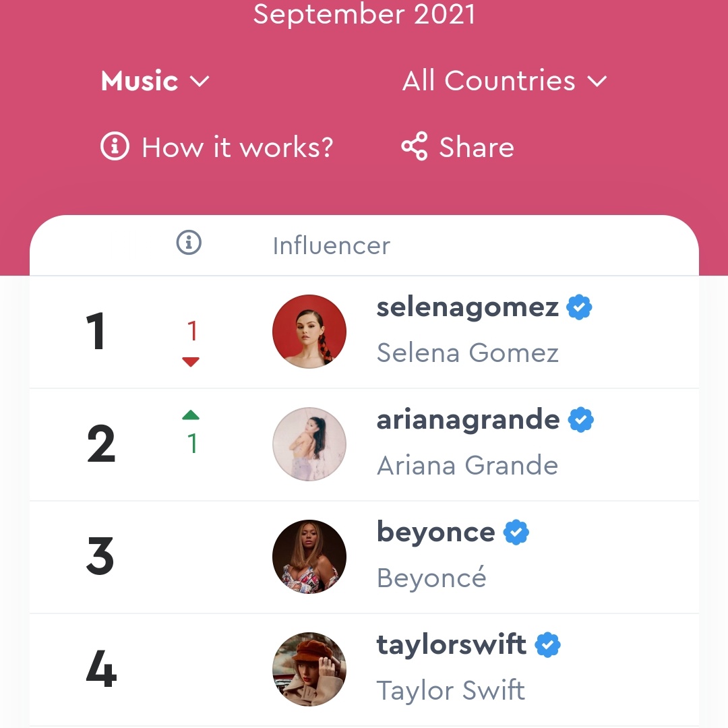Open the All Countries dropdown
The image size is (728, 728).
[489, 82]
